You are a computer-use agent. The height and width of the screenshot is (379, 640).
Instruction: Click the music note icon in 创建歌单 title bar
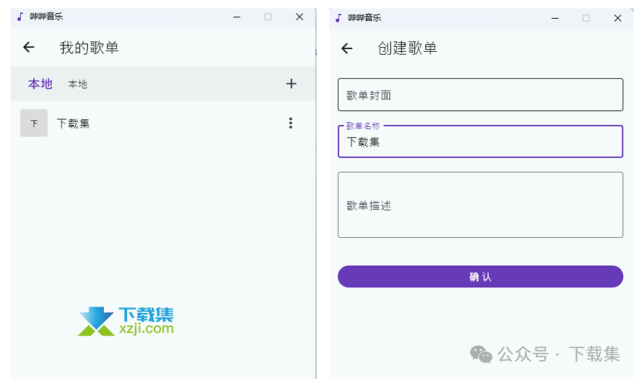click(338, 18)
